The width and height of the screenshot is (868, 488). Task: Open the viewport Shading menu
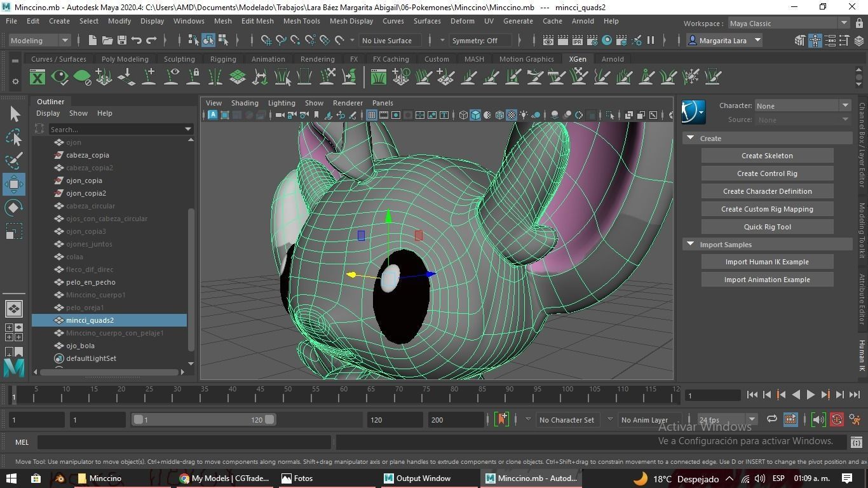[x=245, y=103]
